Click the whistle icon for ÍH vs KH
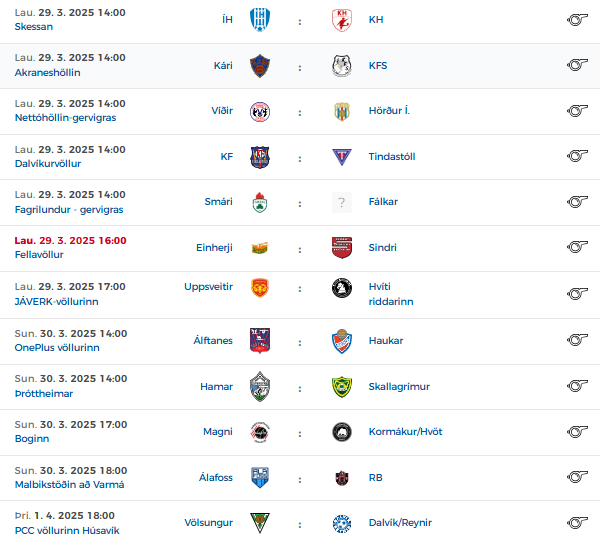Viewport: 600px width, 541px height. [577, 20]
